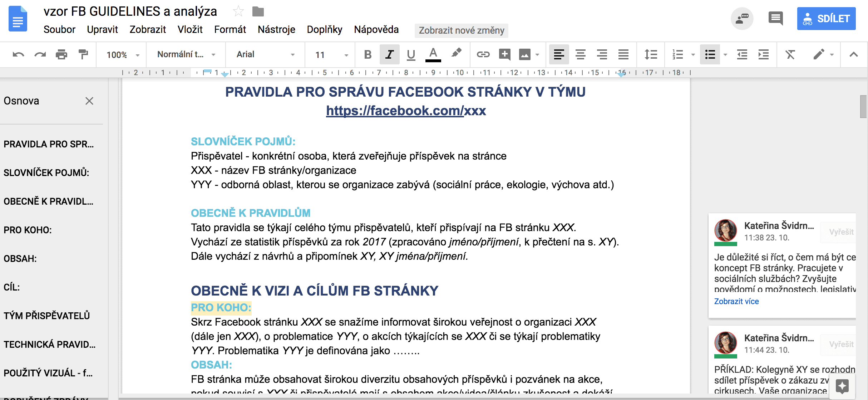
Task: Open the Zobrazit menu
Action: pyautogui.click(x=148, y=29)
